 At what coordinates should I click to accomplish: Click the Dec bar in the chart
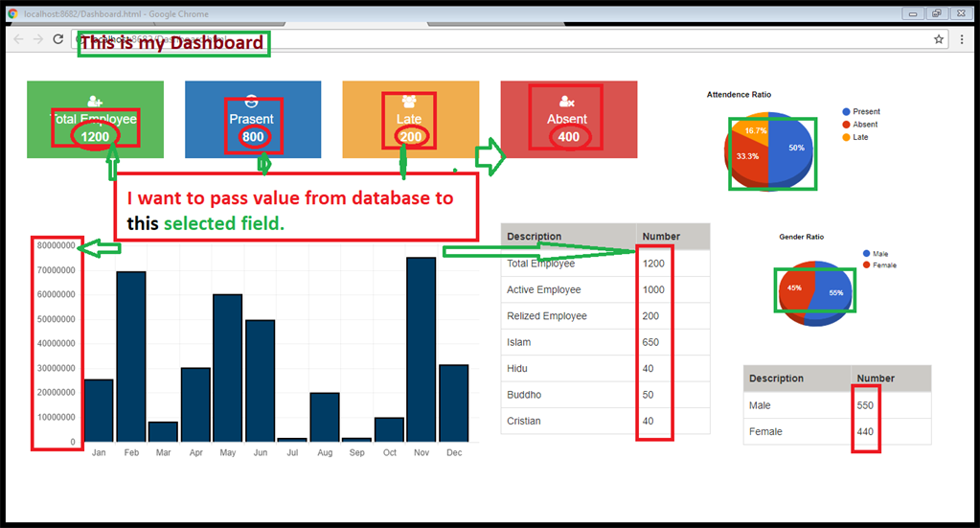coord(454,403)
